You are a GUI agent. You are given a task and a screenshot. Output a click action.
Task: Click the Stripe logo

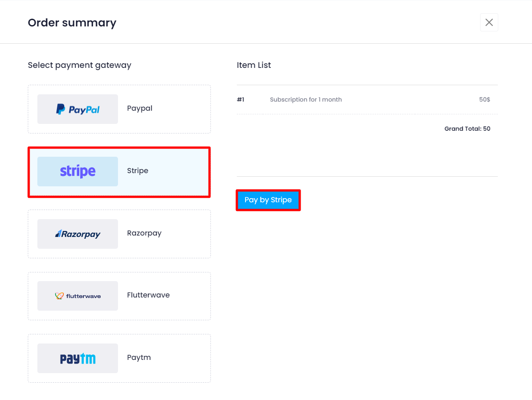click(77, 171)
